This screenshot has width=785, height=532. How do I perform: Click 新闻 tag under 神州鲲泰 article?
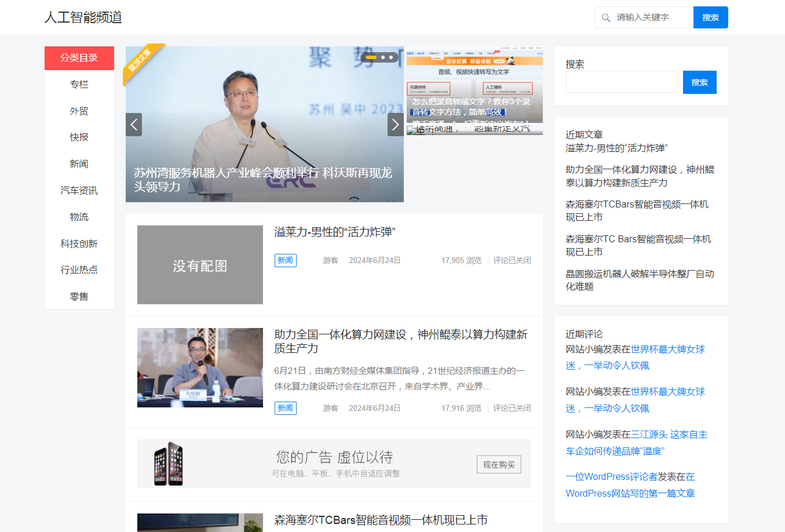tap(285, 408)
